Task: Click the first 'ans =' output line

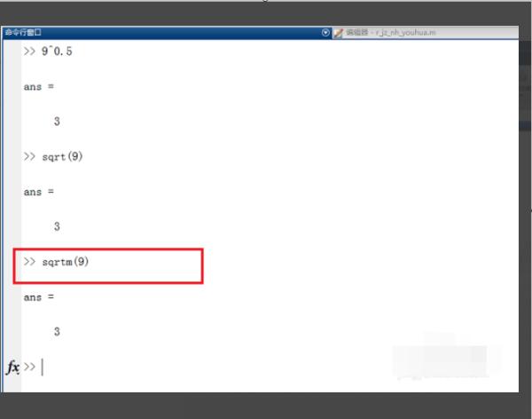Action: 39,87
